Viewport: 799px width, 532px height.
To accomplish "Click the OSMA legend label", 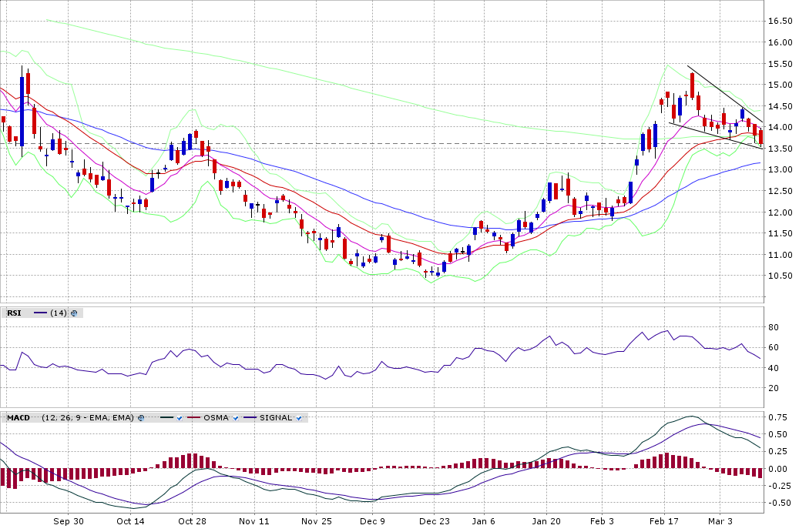I will coord(216,418).
